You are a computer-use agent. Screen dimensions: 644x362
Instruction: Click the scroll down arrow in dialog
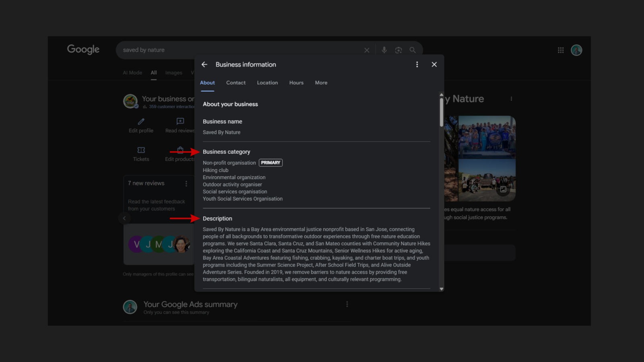pyautogui.click(x=442, y=289)
